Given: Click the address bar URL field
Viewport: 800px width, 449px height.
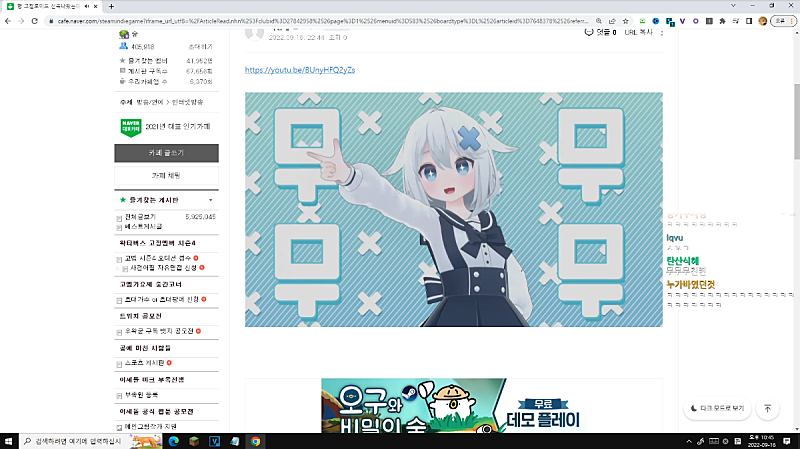Looking at the screenshot, I should click(x=322, y=21).
